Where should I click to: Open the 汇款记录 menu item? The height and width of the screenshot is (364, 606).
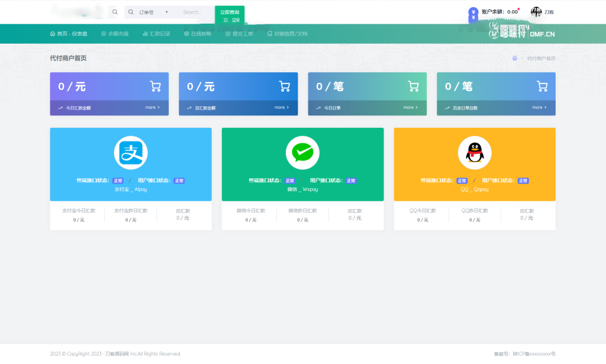[156, 34]
